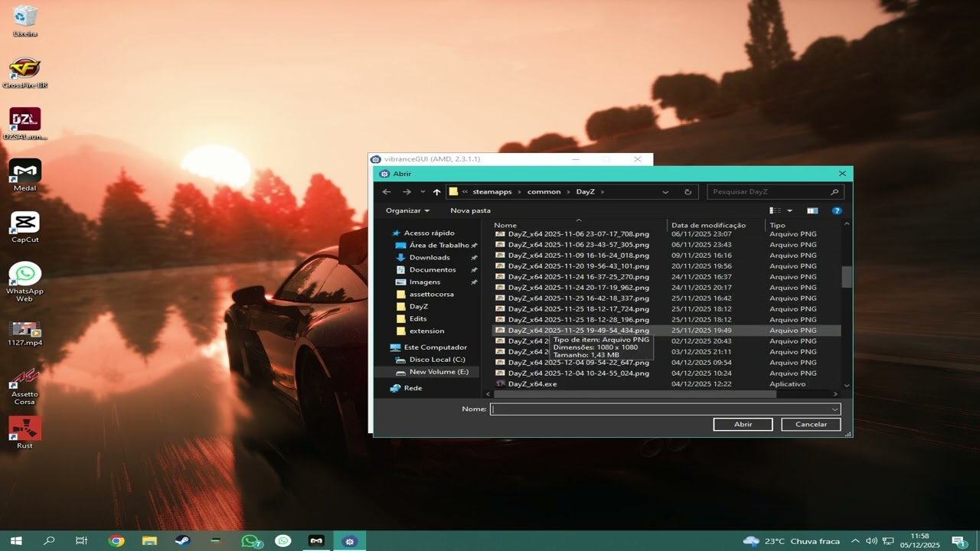Expand the hidden path double-chevron
Screen dimensions: 980x551
(x=465, y=192)
